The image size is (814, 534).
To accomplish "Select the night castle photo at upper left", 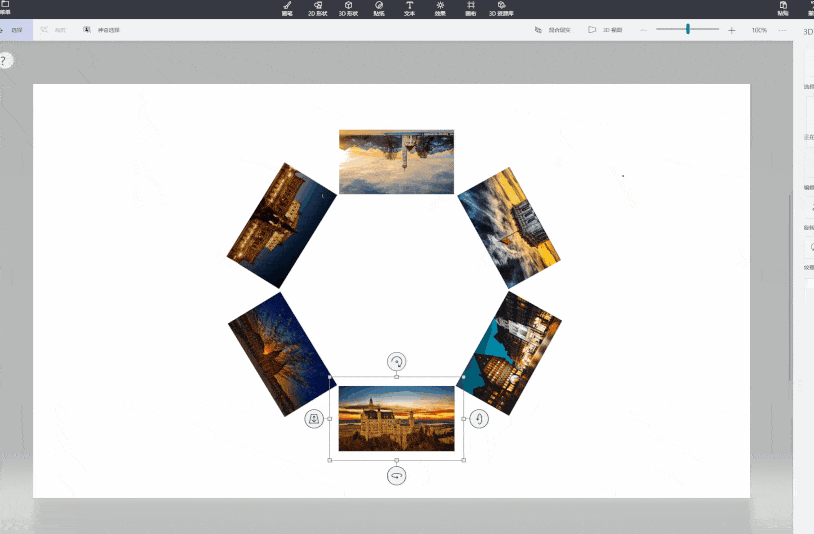I will (282, 225).
